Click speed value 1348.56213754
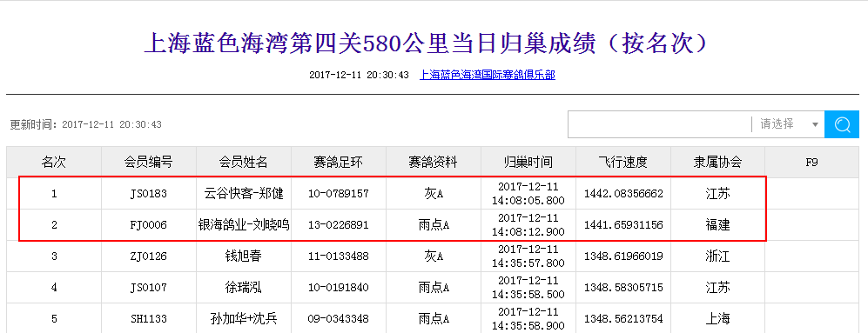 click(623, 319)
